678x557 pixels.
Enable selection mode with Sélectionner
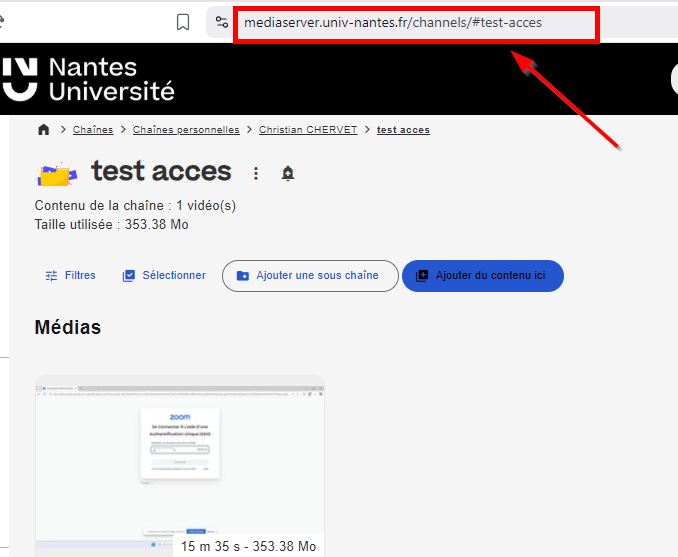(164, 275)
